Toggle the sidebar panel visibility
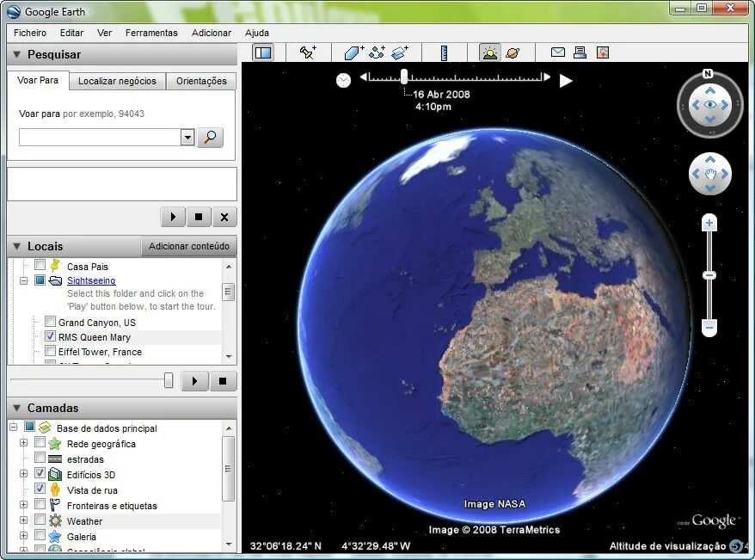The image size is (755, 560). point(263,52)
